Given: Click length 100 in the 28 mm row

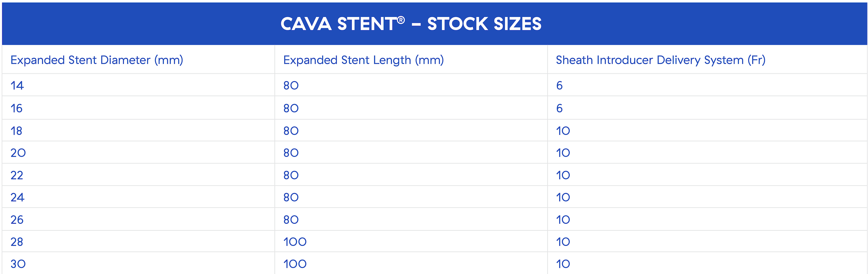Looking at the screenshot, I should tap(295, 242).
